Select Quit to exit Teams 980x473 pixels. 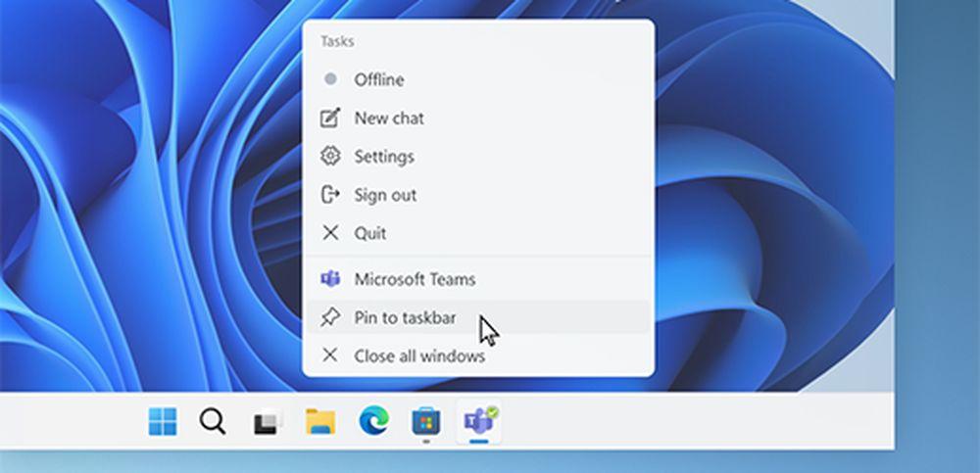tap(370, 233)
